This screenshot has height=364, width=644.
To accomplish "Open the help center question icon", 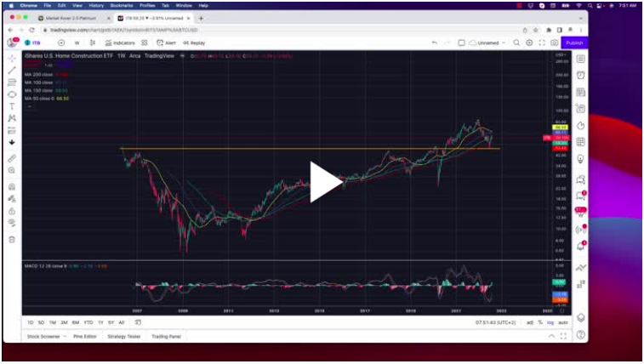I will [x=580, y=335].
